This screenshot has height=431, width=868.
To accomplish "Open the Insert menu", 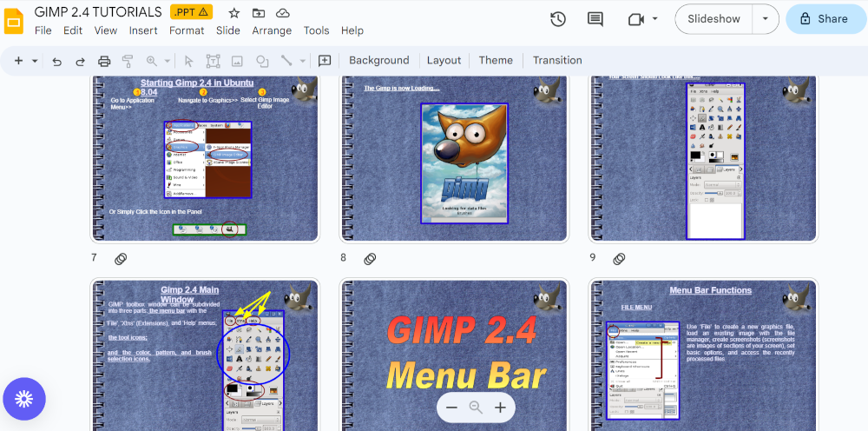I will pyautogui.click(x=143, y=30).
